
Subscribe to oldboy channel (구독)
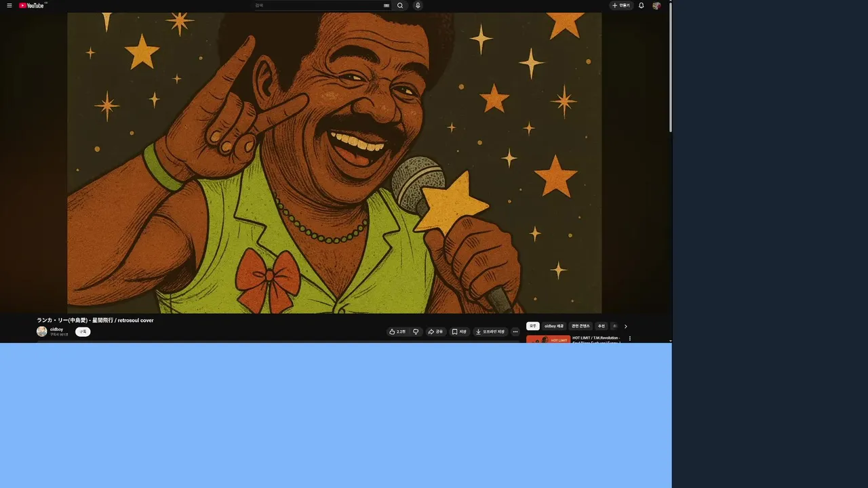click(83, 331)
